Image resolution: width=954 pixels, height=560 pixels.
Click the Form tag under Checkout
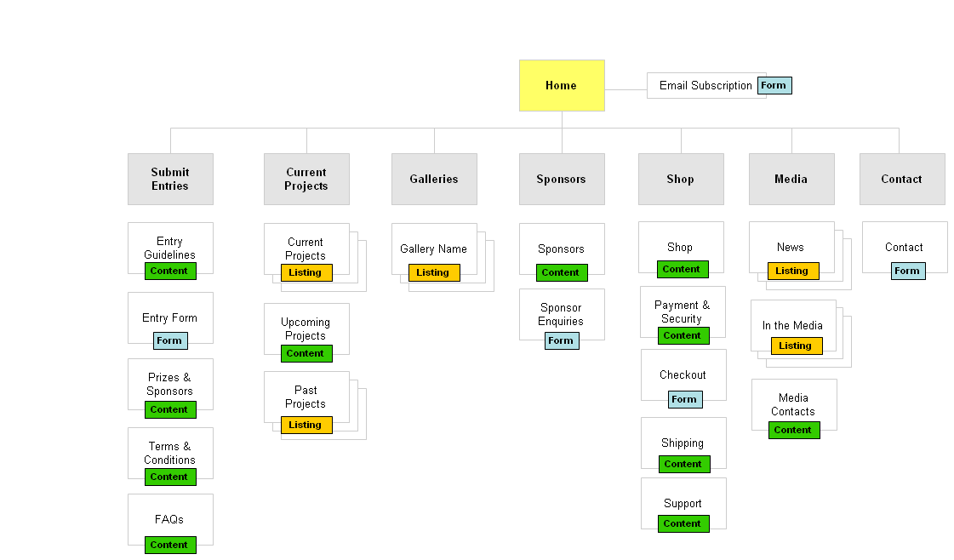pyautogui.click(x=684, y=399)
